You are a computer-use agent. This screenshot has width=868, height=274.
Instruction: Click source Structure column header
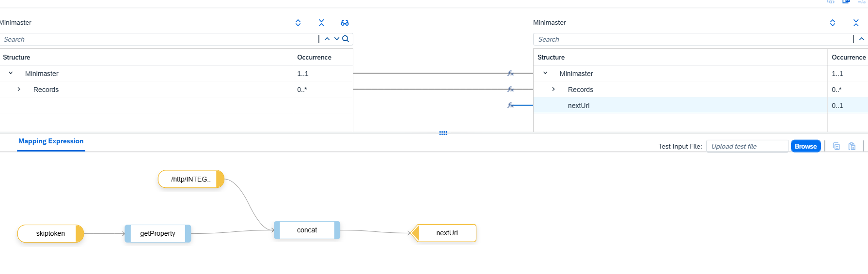tap(146, 57)
